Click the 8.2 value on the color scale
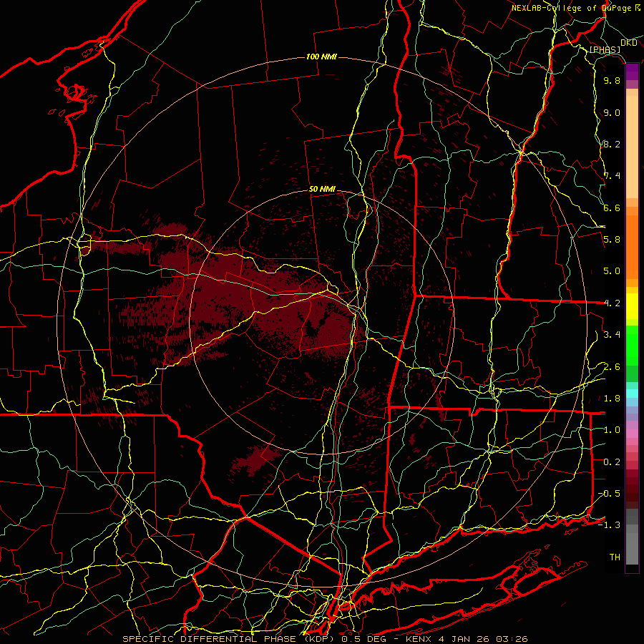The height and width of the screenshot is (644, 644). 612,144
